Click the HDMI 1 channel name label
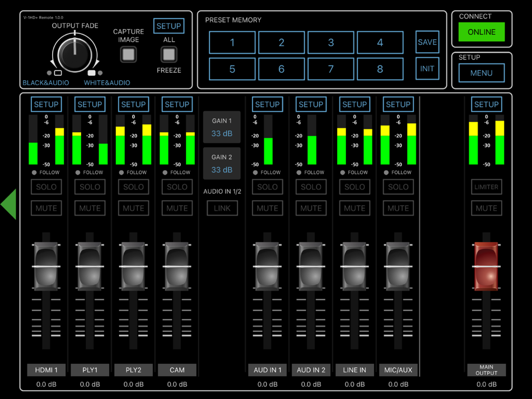532x399 pixels. 46,370
